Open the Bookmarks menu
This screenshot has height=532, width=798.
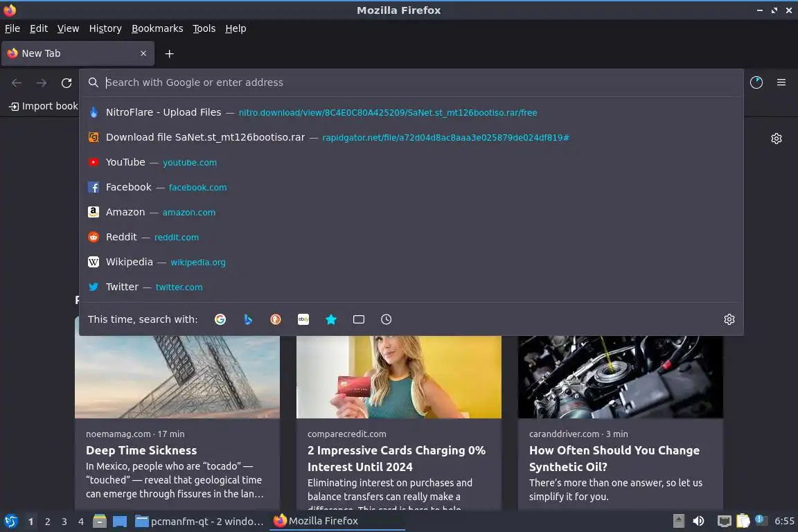[157, 28]
